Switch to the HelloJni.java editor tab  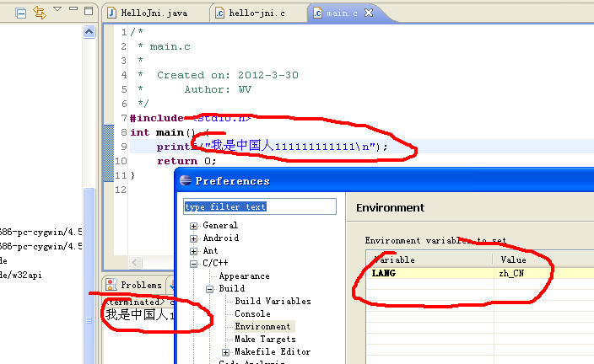pyautogui.click(x=154, y=13)
